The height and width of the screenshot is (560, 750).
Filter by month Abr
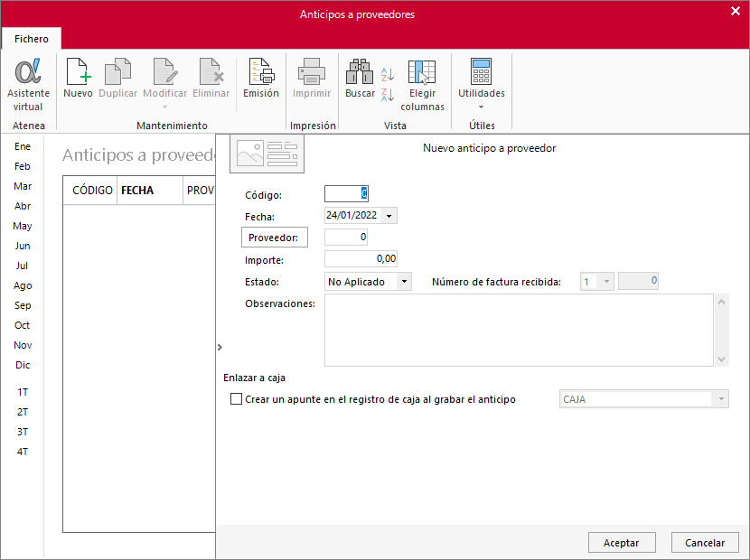[23, 206]
